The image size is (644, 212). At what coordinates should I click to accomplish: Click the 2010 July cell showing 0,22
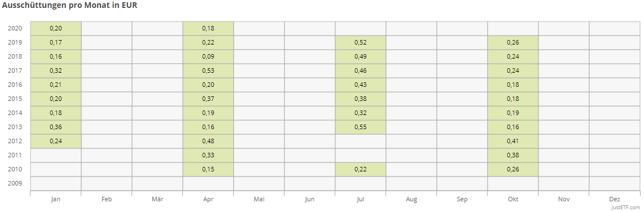(x=361, y=169)
